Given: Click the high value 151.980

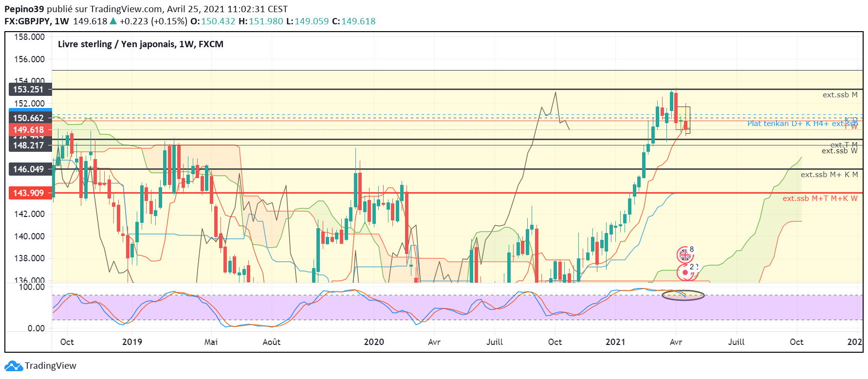Looking at the screenshot, I should pyautogui.click(x=266, y=21).
